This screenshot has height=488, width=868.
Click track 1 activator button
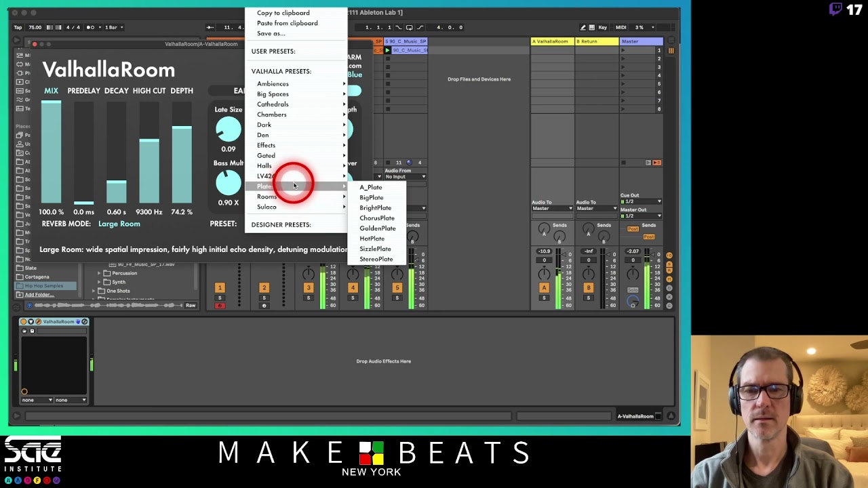[220, 288]
